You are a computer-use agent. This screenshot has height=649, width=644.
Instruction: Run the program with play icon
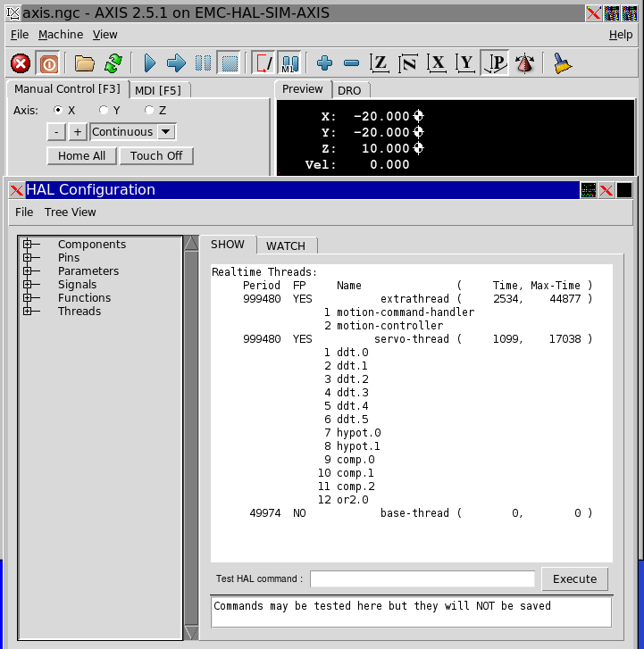[149, 63]
